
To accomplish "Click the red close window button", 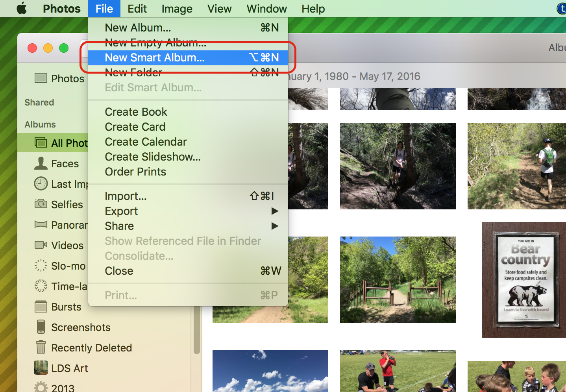I will [32, 48].
